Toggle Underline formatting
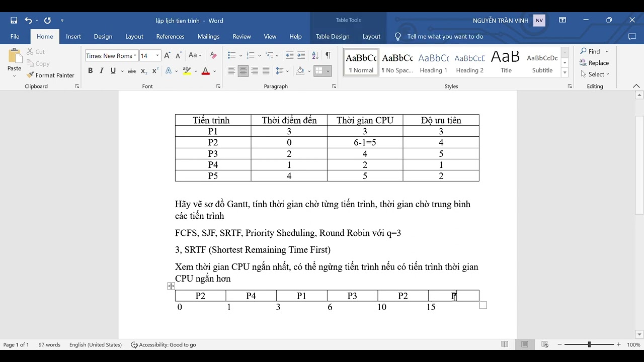 click(113, 71)
